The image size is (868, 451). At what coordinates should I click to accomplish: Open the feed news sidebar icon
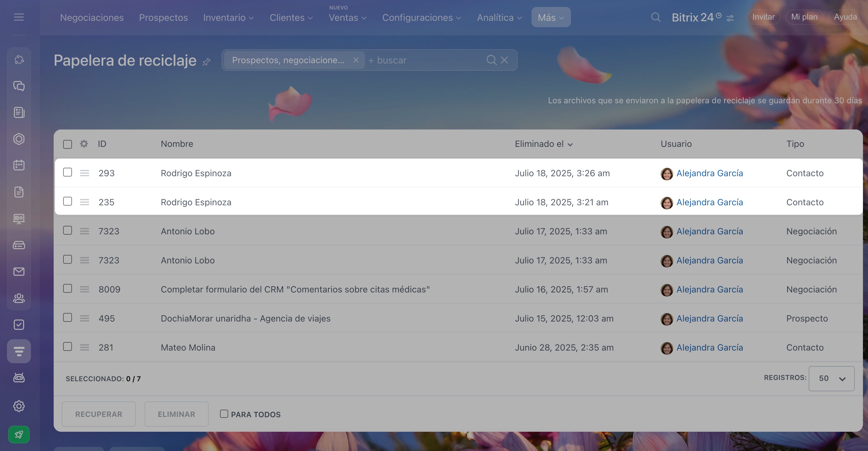pyautogui.click(x=19, y=112)
